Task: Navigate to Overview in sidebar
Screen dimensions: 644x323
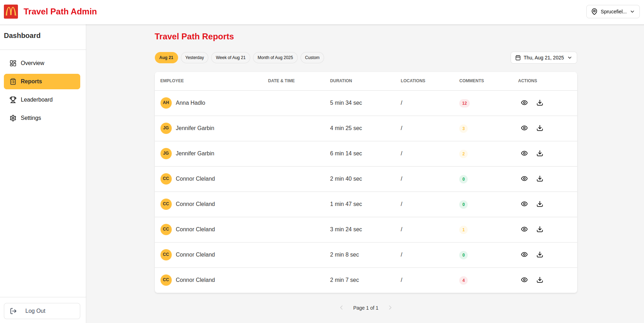Action: point(32,63)
